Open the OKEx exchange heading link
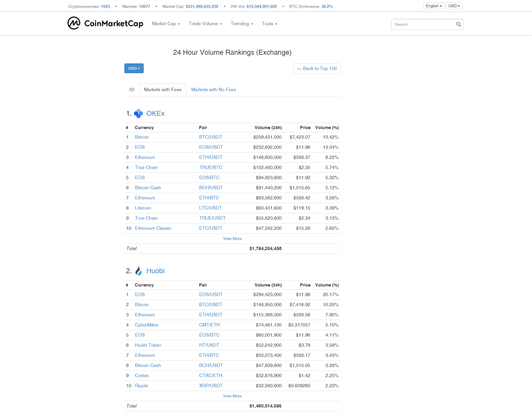Screen dimensions: 532x415 (x=155, y=113)
